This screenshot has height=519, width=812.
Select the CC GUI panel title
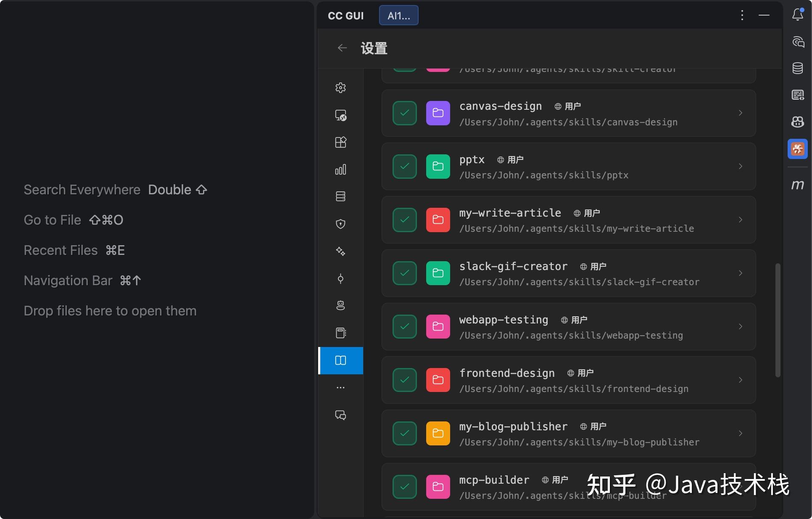click(x=345, y=16)
